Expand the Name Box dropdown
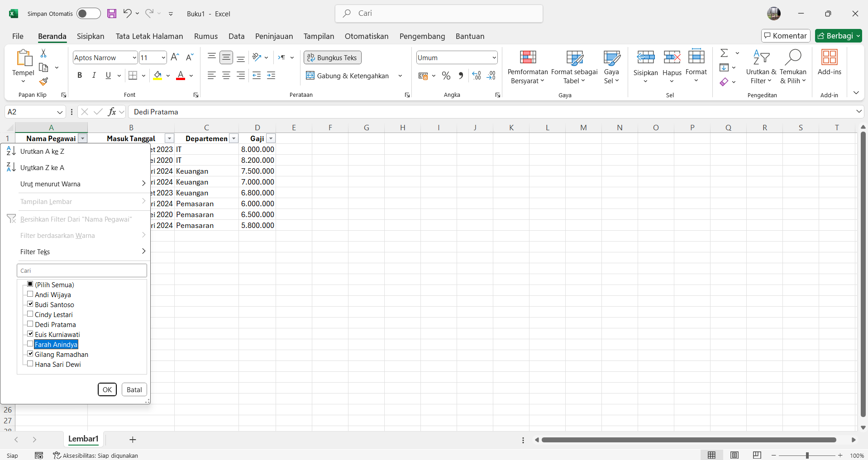Screen dimensions: 868x460 [60, 112]
